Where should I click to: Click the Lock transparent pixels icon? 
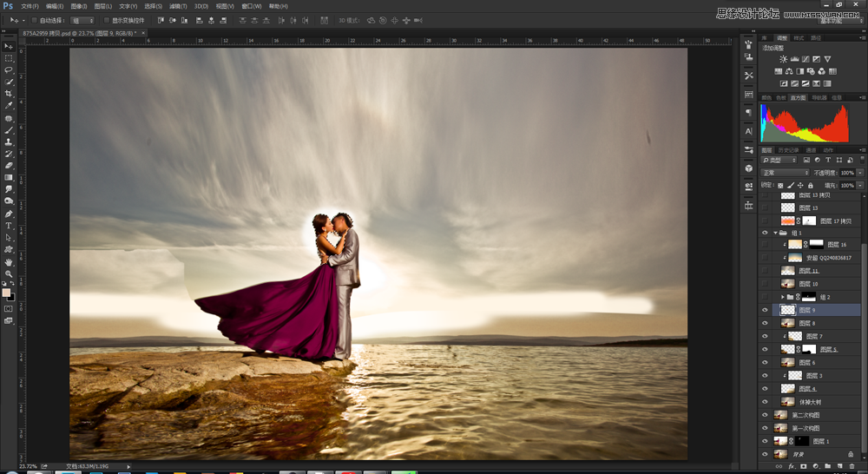[780, 186]
